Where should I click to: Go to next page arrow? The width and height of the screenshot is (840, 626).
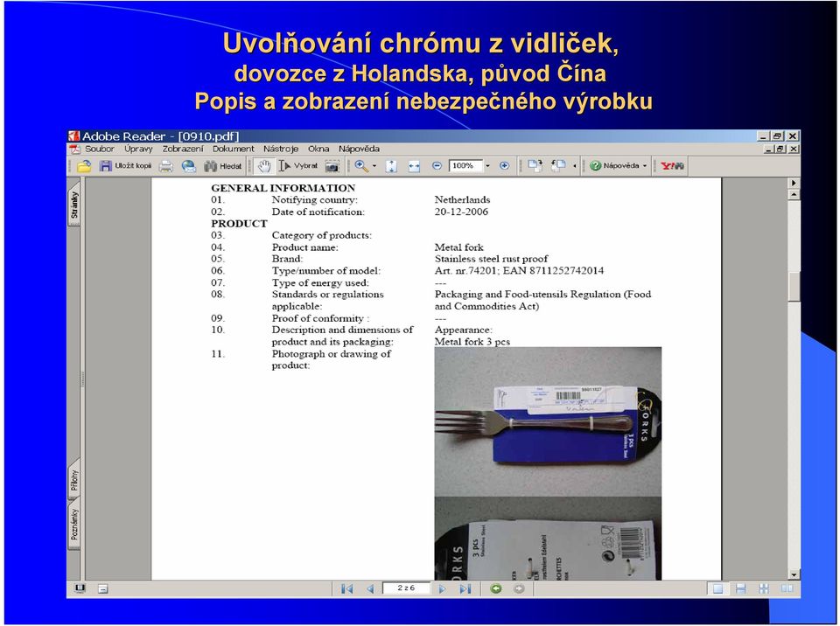click(442, 589)
